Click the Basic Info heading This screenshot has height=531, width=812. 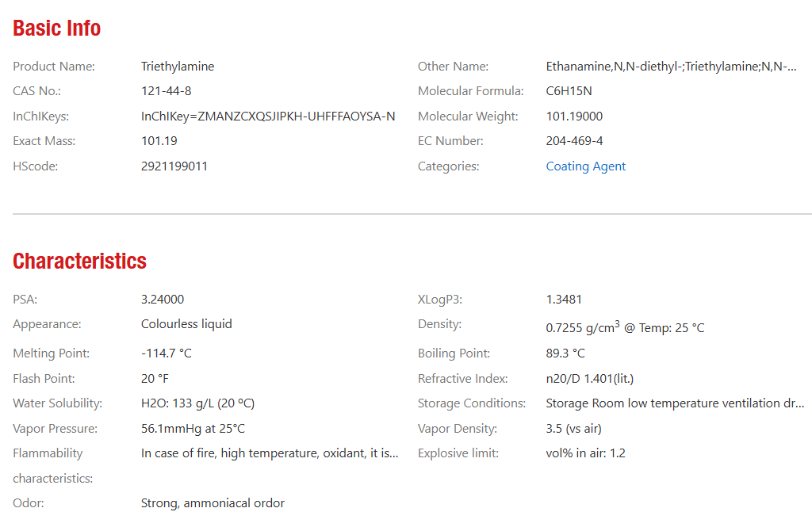click(x=57, y=29)
